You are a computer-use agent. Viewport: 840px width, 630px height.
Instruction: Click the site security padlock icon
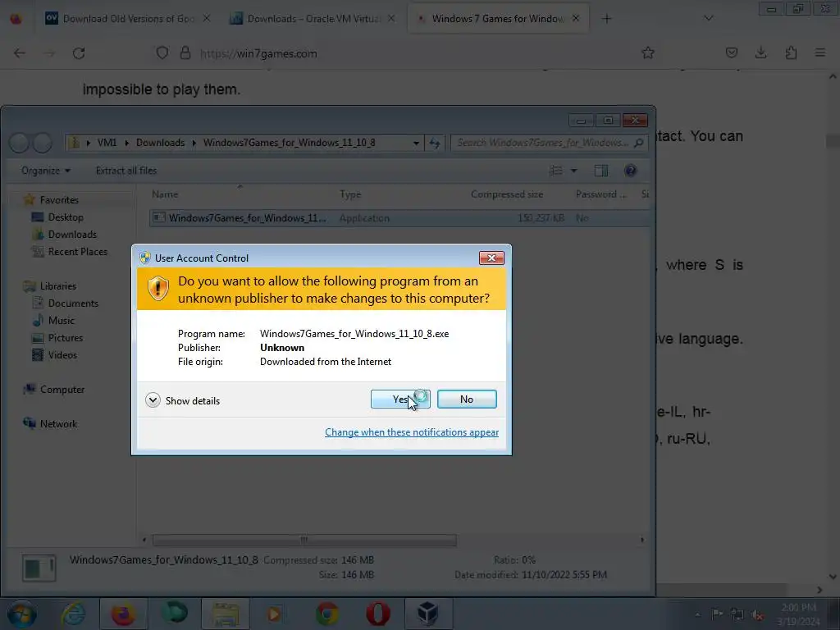(185, 53)
